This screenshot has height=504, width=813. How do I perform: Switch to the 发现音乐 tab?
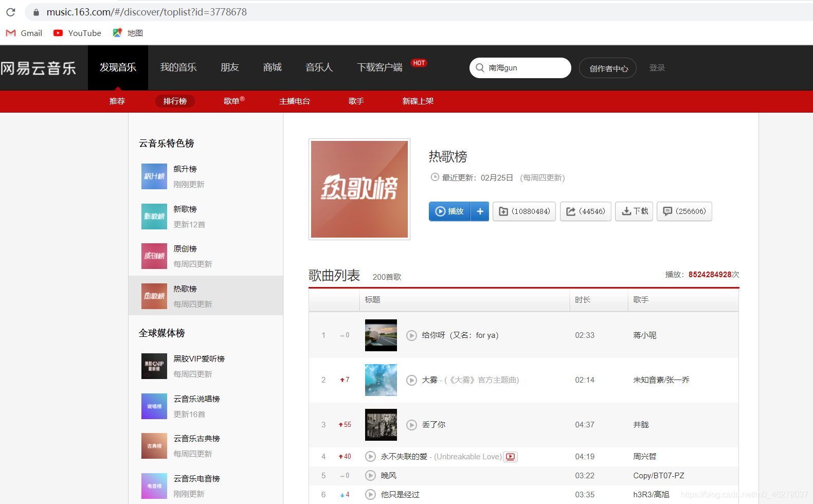pos(118,67)
